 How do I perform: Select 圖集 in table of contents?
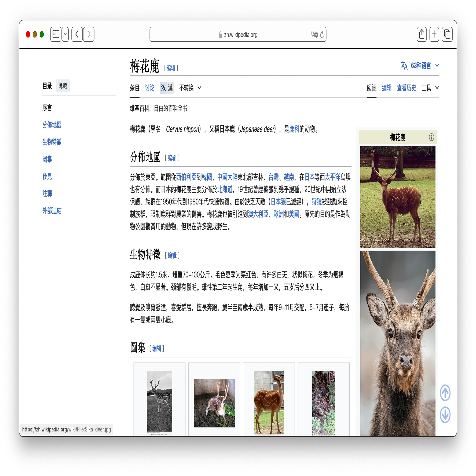click(x=47, y=159)
